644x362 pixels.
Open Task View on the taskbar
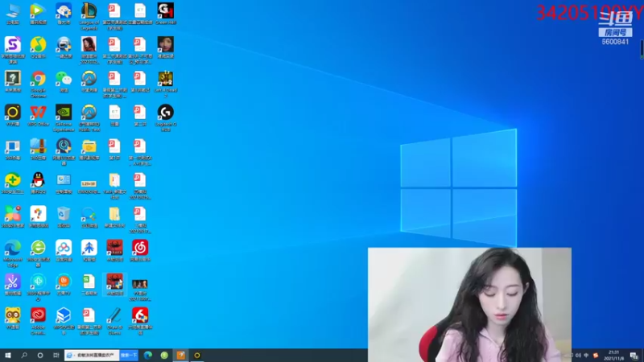56,355
